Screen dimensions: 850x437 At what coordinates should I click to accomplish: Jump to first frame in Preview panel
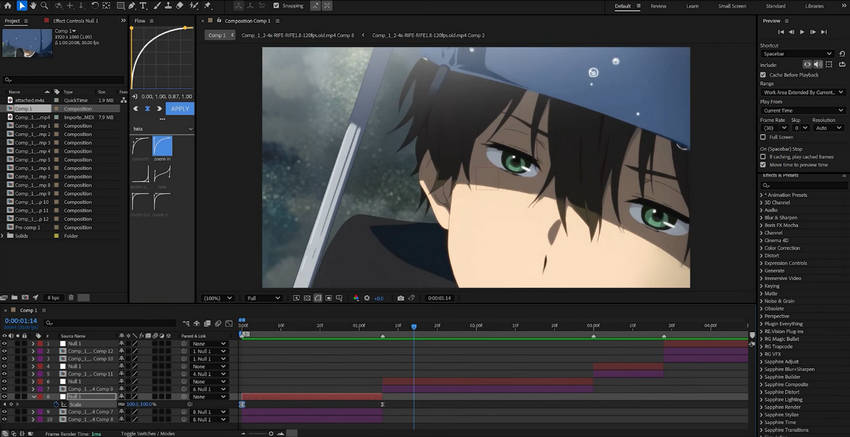click(x=781, y=33)
